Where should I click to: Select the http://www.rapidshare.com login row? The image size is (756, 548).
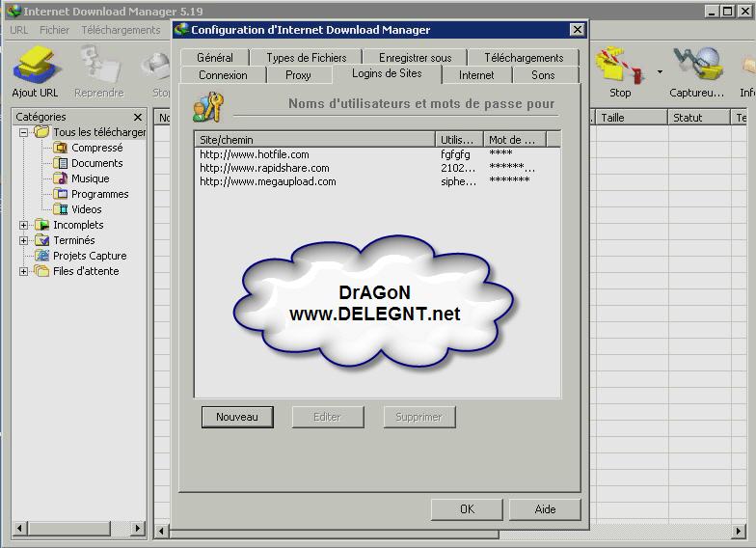point(377,168)
